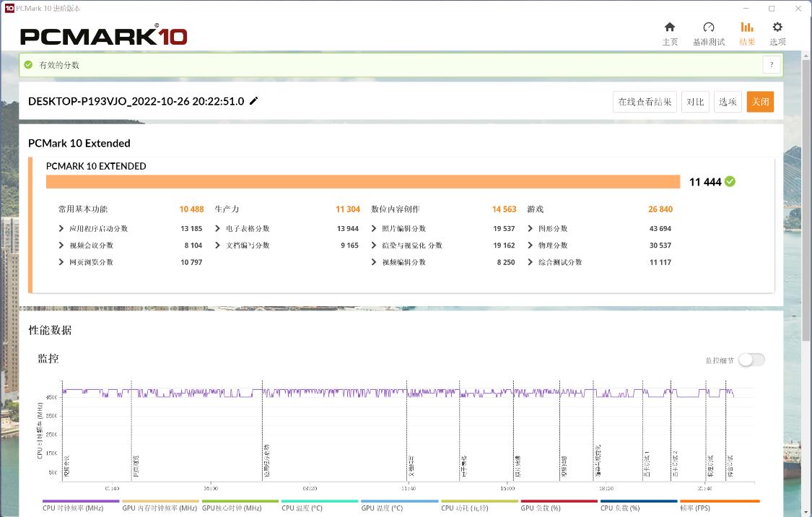812x517 pixels.
Task: Open the 基准测试 benchmark gauge icon
Action: tap(708, 27)
